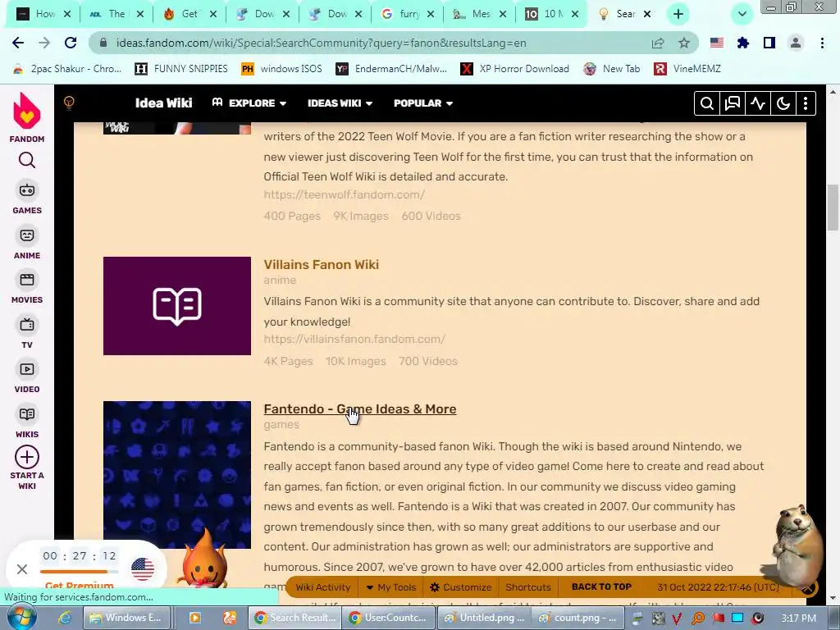Open Villains Fanon Wiki title link

pos(321,265)
